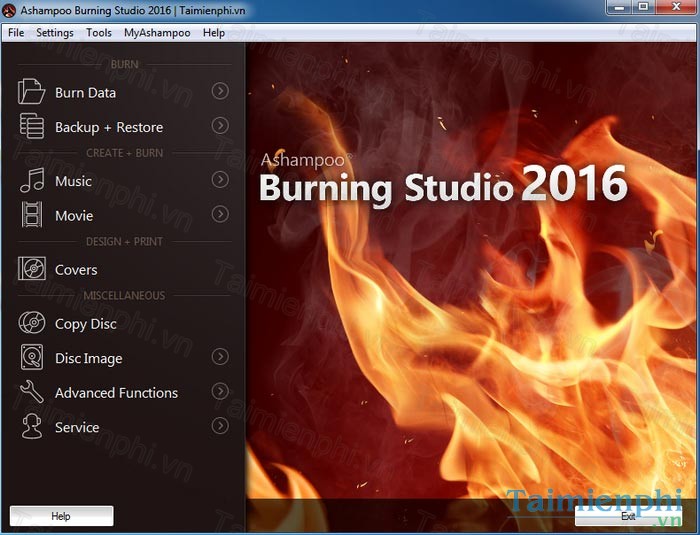
Task: Click the Burn Data folder icon
Action: pyautogui.click(x=32, y=92)
